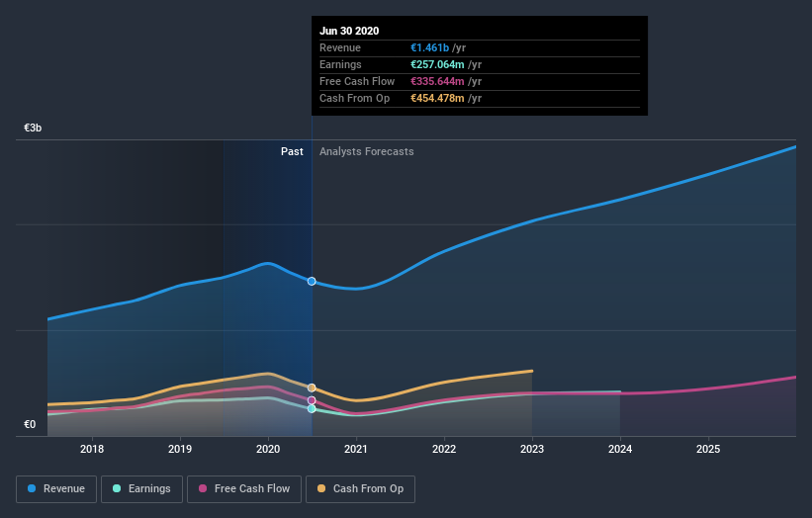
Task: Click the 2024 x-axis label
Action: [x=620, y=449]
